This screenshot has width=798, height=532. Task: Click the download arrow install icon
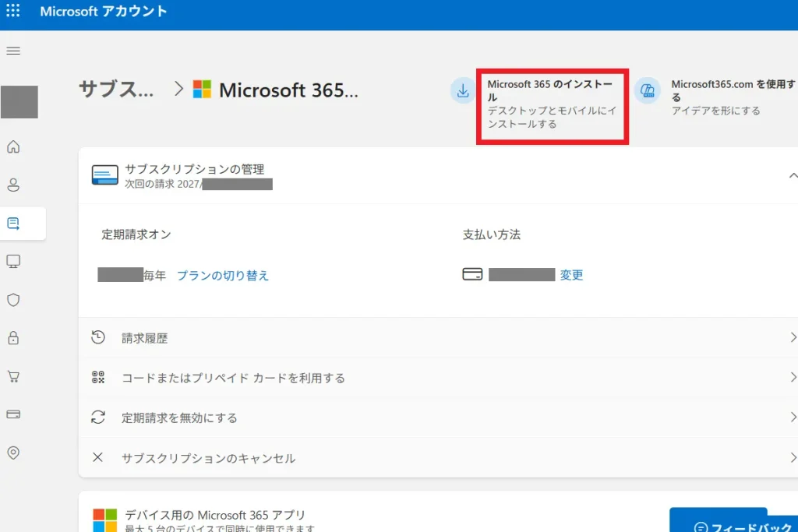[x=463, y=90]
